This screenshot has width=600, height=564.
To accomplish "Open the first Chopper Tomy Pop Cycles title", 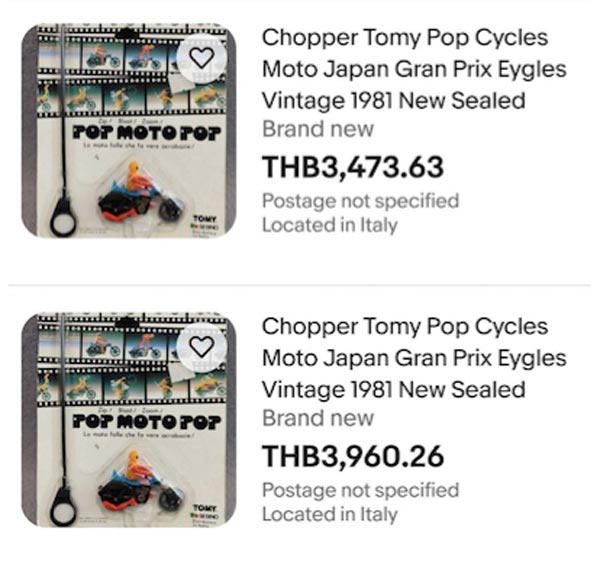I will pos(405,69).
